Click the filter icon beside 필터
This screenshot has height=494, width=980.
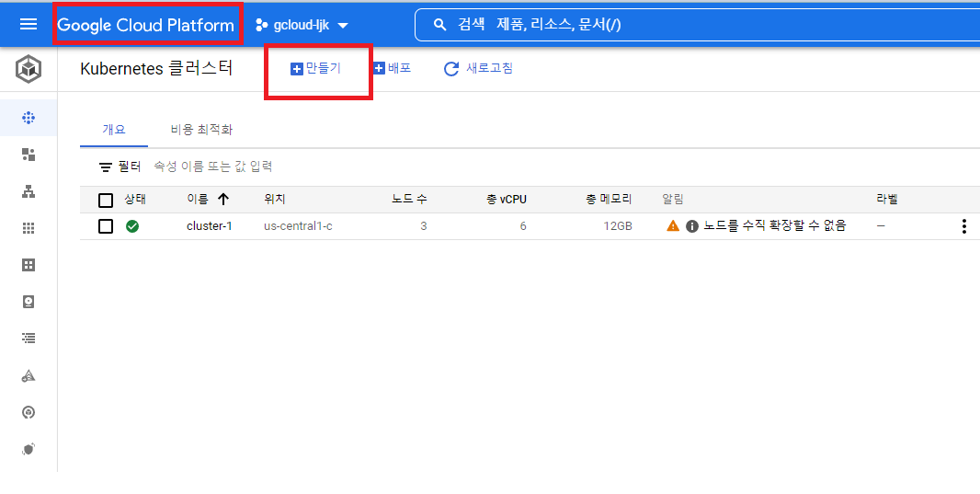click(106, 167)
